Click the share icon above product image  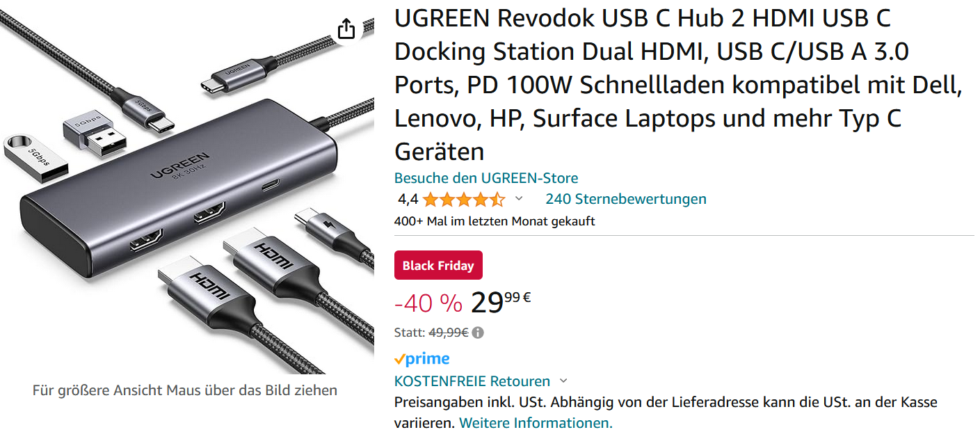tap(346, 29)
